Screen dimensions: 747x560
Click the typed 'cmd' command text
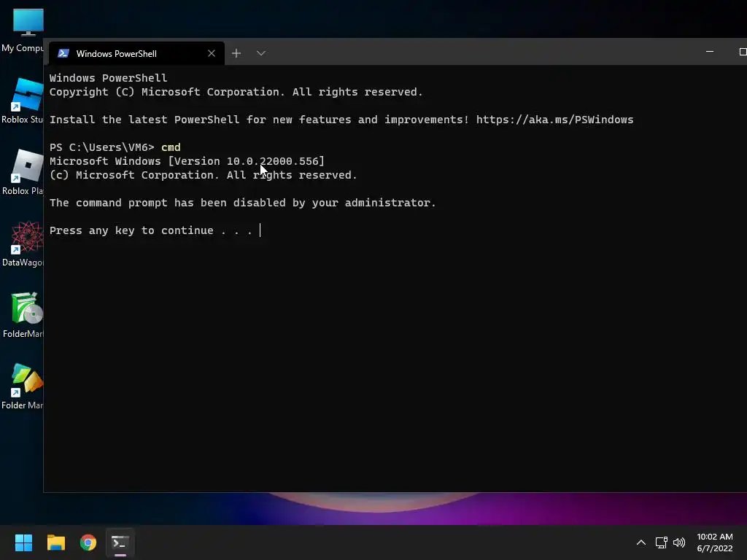(x=171, y=147)
